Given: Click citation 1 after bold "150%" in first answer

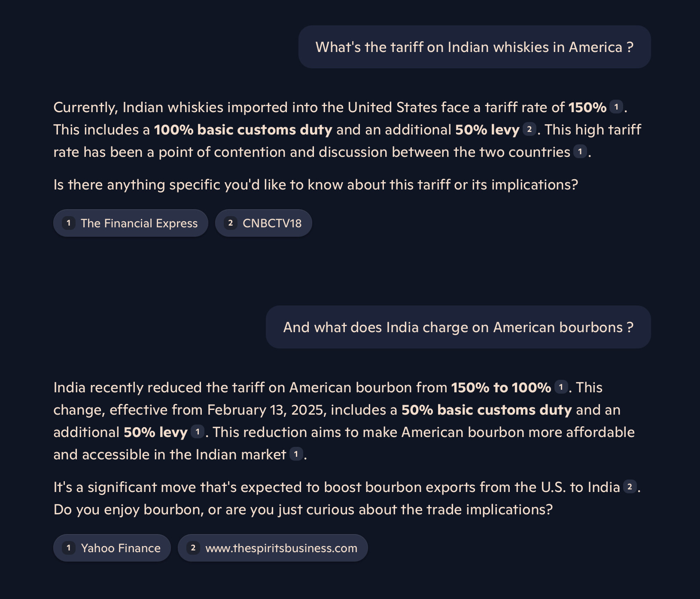Looking at the screenshot, I should pyautogui.click(x=616, y=107).
